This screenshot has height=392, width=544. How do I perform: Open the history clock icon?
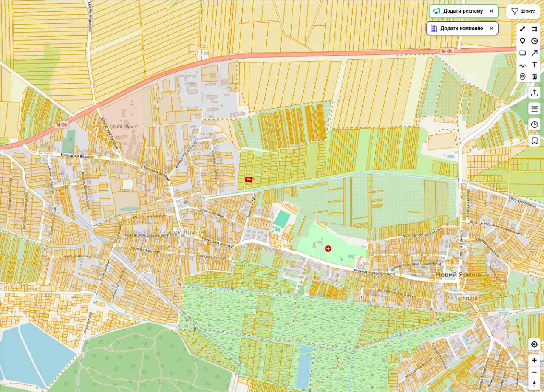pyautogui.click(x=534, y=124)
